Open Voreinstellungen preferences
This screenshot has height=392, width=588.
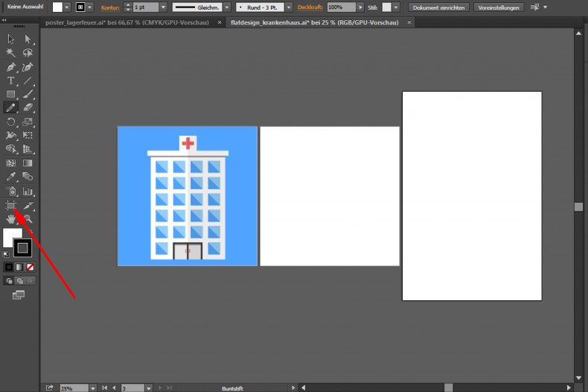[498, 7]
